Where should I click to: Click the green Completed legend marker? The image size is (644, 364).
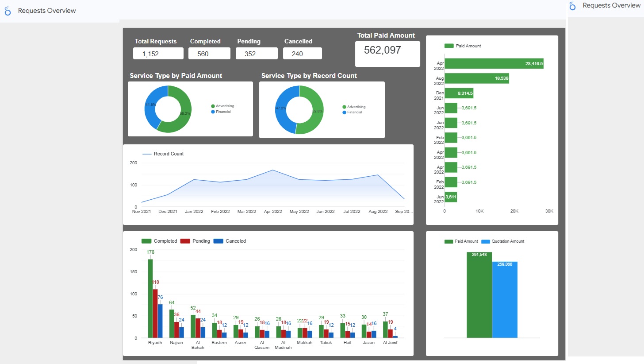click(x=146, y=241)
